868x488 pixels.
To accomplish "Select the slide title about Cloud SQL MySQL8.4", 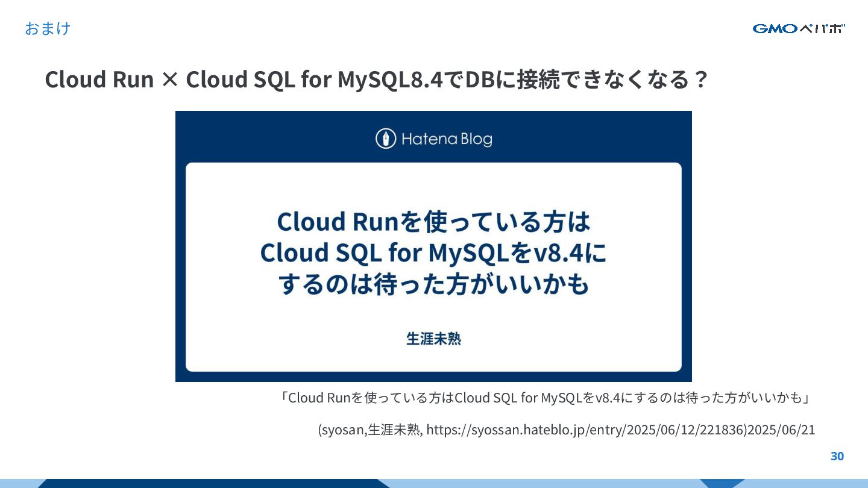I will pos(376,79).
